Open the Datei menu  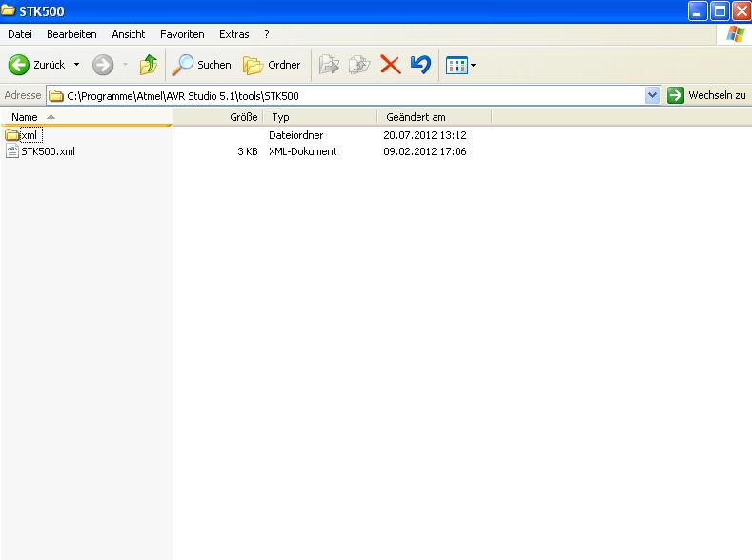pyautogui.click(x=20, y=34)
